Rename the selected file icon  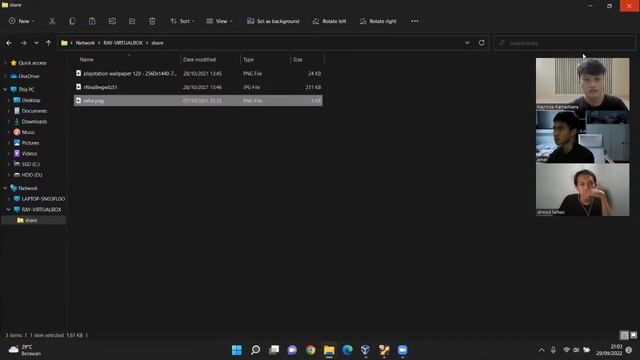pyautogui.click(x=112, y=21)
